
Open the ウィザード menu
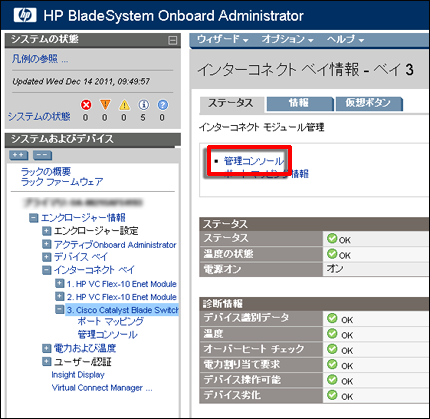(x=223, y=39)
